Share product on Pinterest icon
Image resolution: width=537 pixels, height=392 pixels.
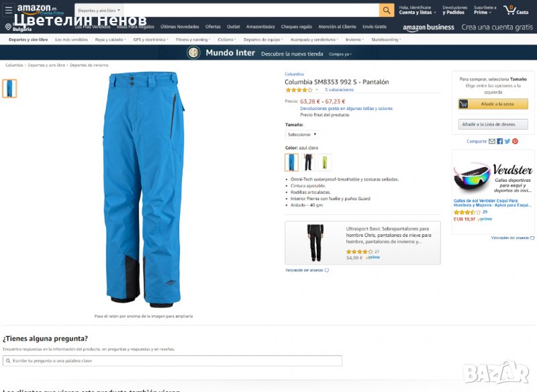tap(515, 142)
